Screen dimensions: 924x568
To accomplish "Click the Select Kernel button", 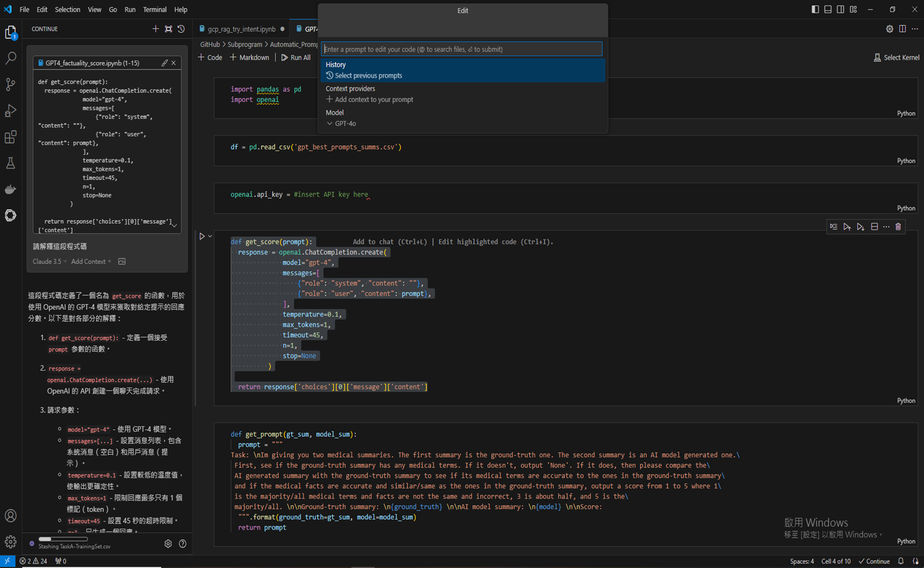I will click(x=896, y=57).
